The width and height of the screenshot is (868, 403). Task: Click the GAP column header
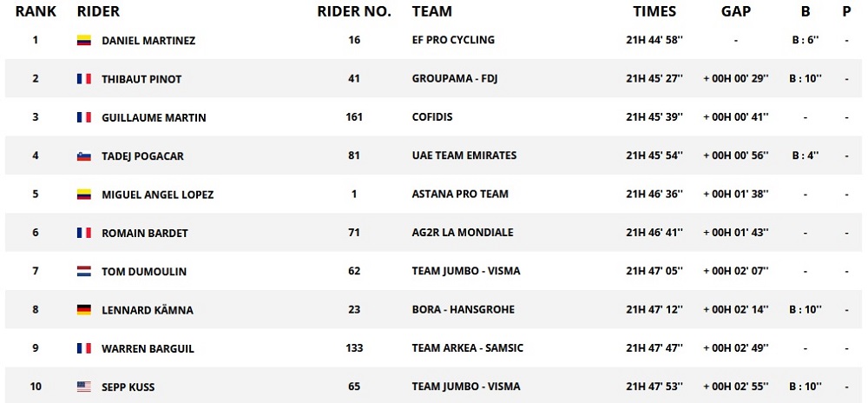tap(736, 12)
